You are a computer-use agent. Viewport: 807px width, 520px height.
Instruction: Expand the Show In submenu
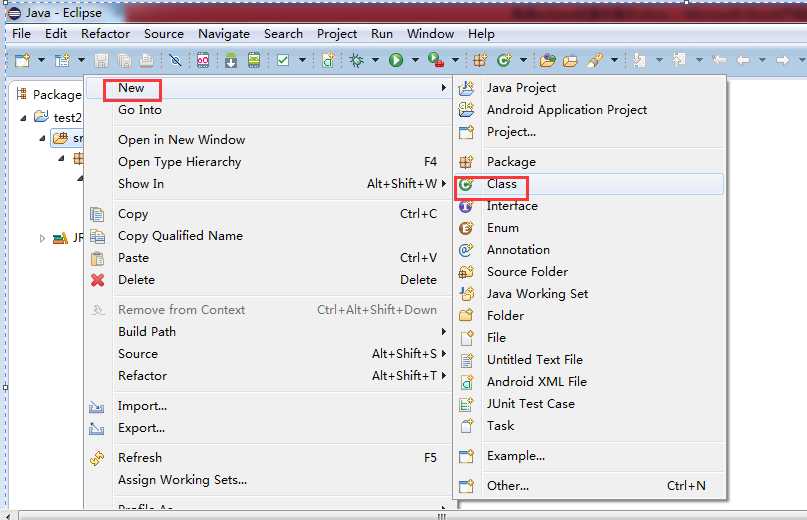269,184
